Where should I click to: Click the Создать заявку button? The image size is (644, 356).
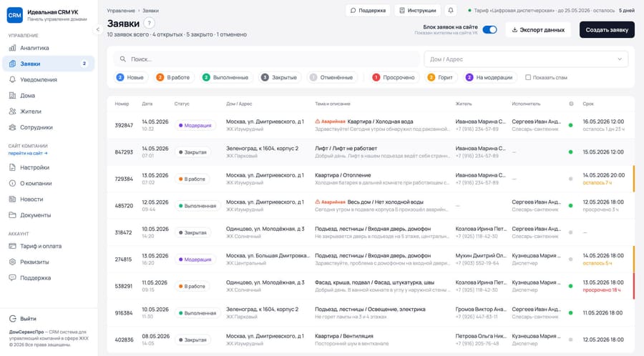tap(607, 30)
